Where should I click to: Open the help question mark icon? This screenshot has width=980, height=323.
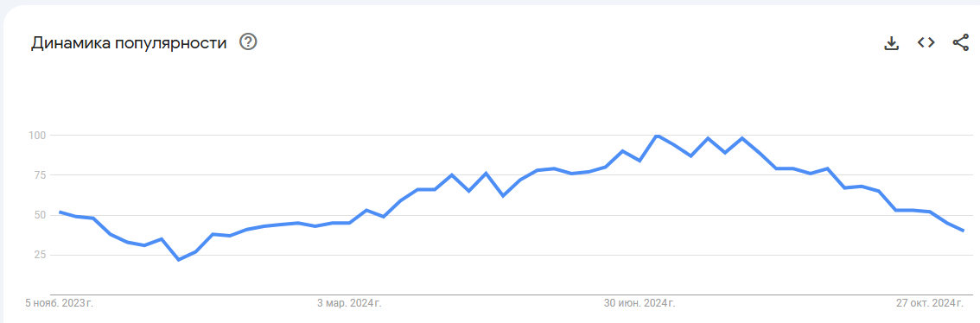[249, 42]
